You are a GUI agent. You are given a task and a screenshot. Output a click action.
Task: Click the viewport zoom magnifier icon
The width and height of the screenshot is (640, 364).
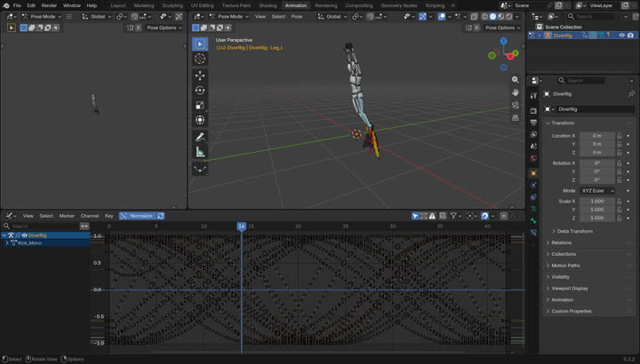click(515, 80)
